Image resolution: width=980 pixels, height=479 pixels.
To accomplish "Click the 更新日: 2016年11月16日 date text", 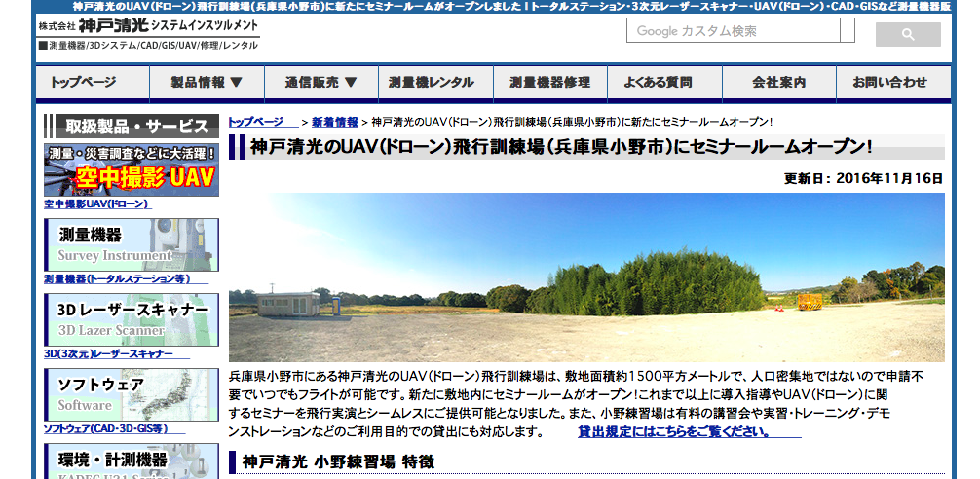I will pyautogui.click(x=863, y=178).
